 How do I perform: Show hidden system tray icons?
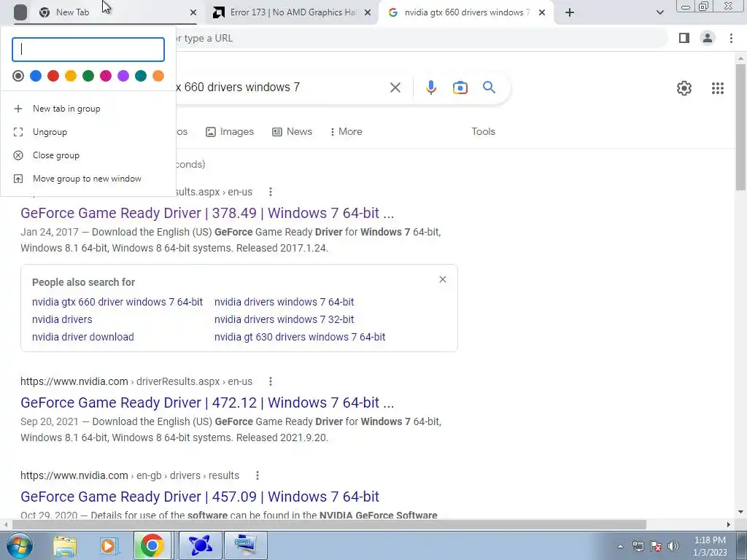(x=620, y=547)
